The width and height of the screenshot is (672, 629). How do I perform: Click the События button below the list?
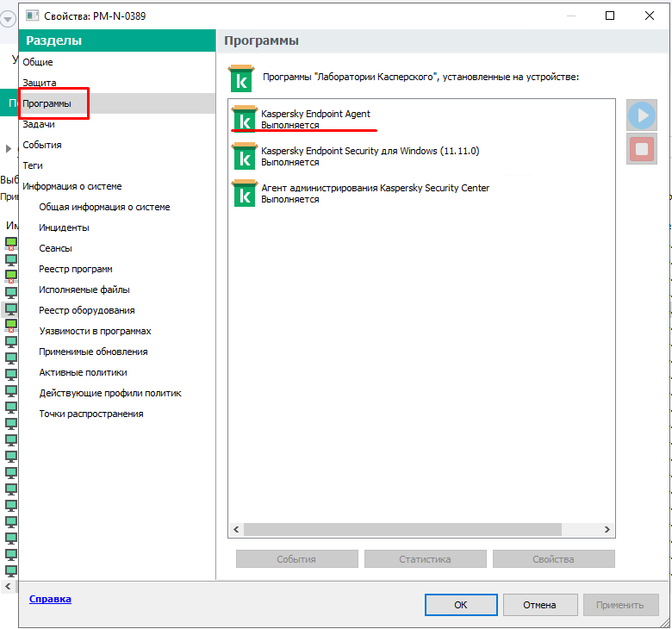(x=296, y=559)
